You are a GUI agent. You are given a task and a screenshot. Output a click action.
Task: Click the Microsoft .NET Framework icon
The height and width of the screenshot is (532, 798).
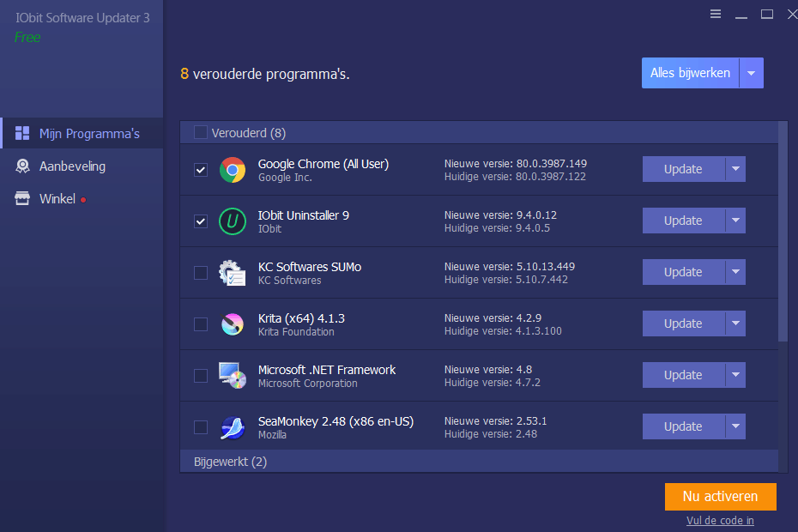click(x=232, y=375)
